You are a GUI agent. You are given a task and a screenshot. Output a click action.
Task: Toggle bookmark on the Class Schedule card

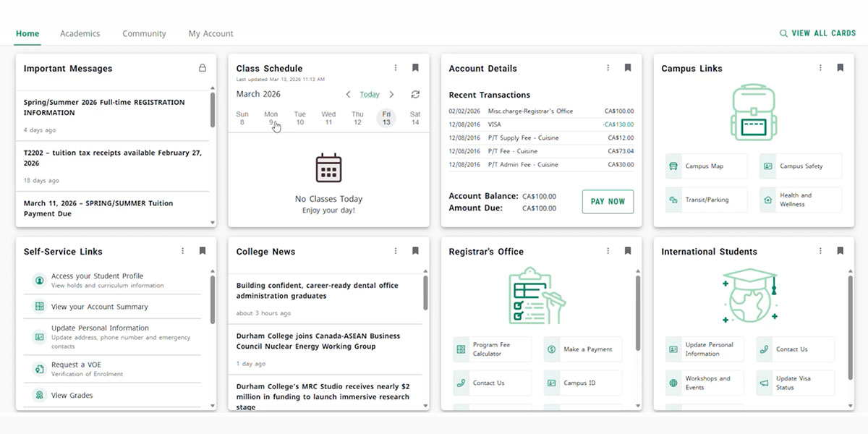click(x=415, y=68)
